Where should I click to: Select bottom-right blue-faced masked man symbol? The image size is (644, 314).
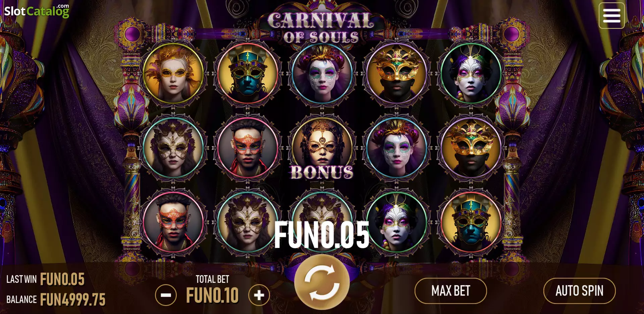pyautogui.click(x=471, y=222)
